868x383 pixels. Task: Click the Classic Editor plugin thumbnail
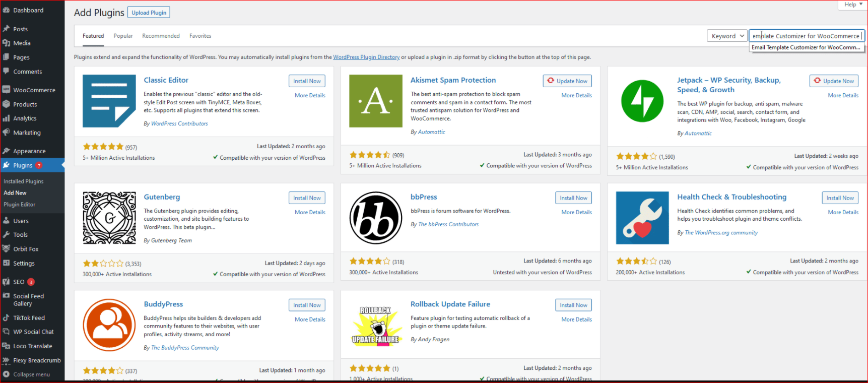109,101
